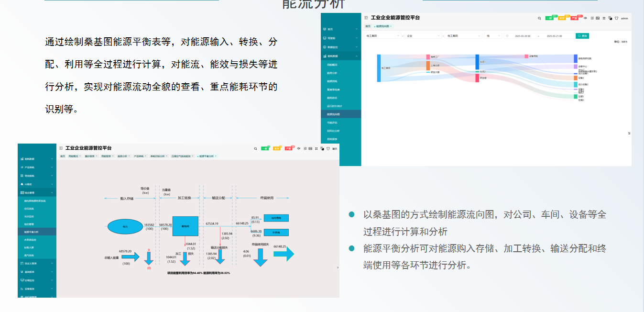Click the 演示 user name

335,149
